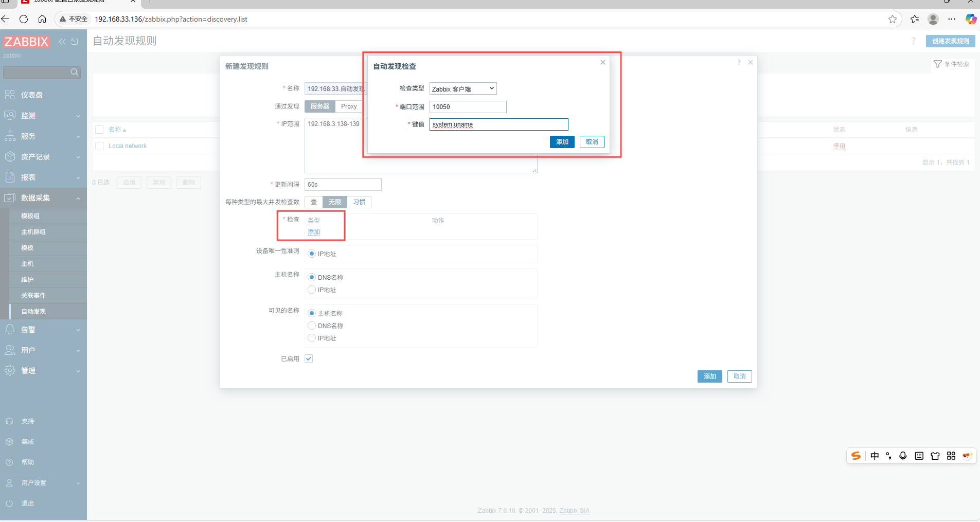Close the 自动发现检查 dialog with X
980x522 pixels.
603,62
